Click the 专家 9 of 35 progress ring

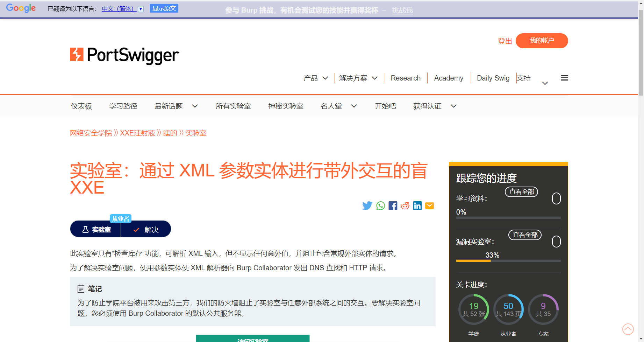tap(543, 309)
